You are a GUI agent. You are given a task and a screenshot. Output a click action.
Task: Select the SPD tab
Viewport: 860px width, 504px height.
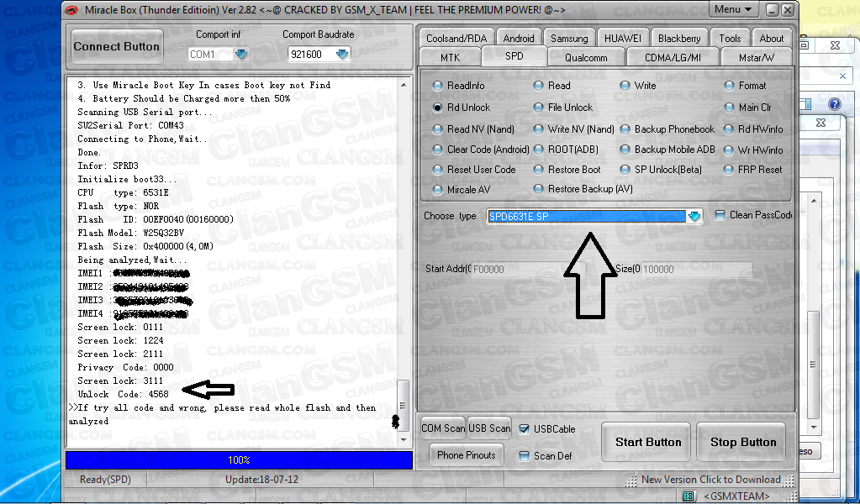(x=514, y=56)
